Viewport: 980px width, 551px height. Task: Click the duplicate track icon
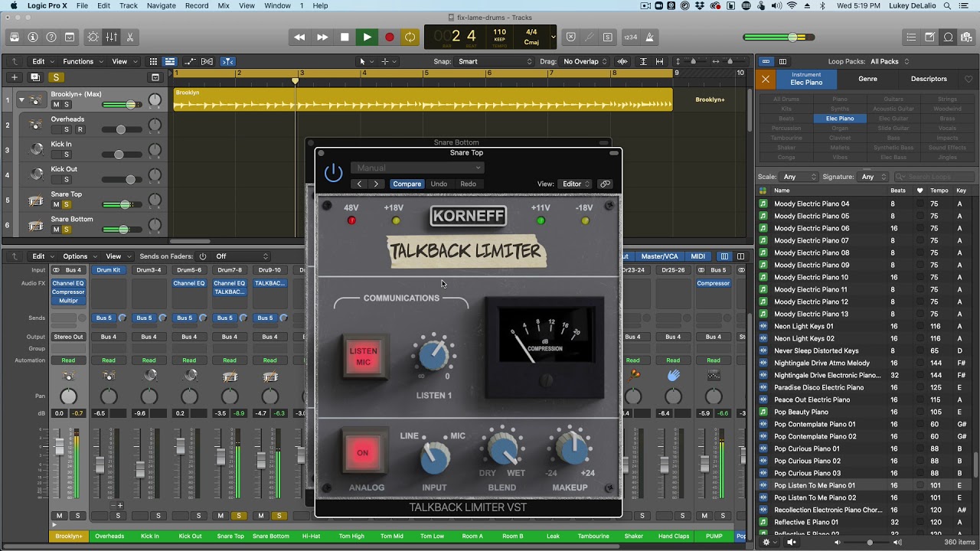tap(35, 77)
